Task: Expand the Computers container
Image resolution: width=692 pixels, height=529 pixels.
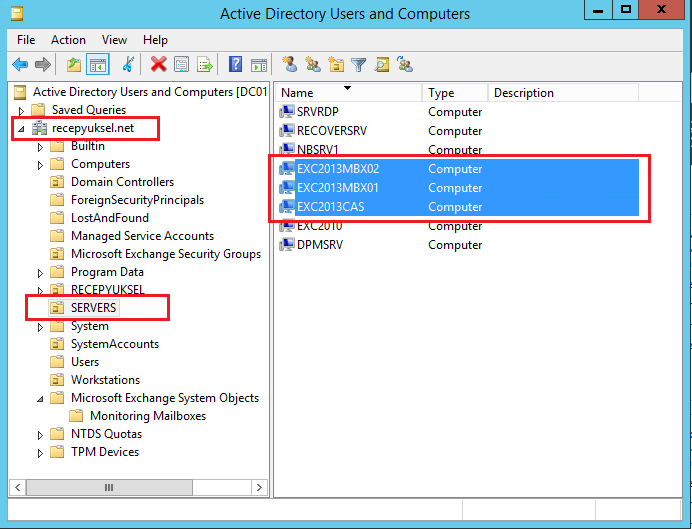Action: click(40, 165)
